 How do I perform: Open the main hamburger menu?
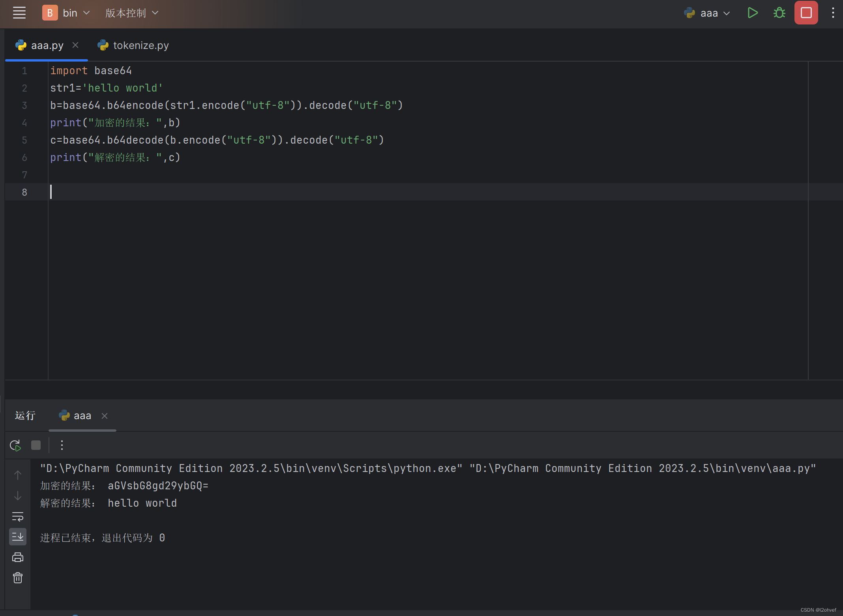click(x=19, y=13)
